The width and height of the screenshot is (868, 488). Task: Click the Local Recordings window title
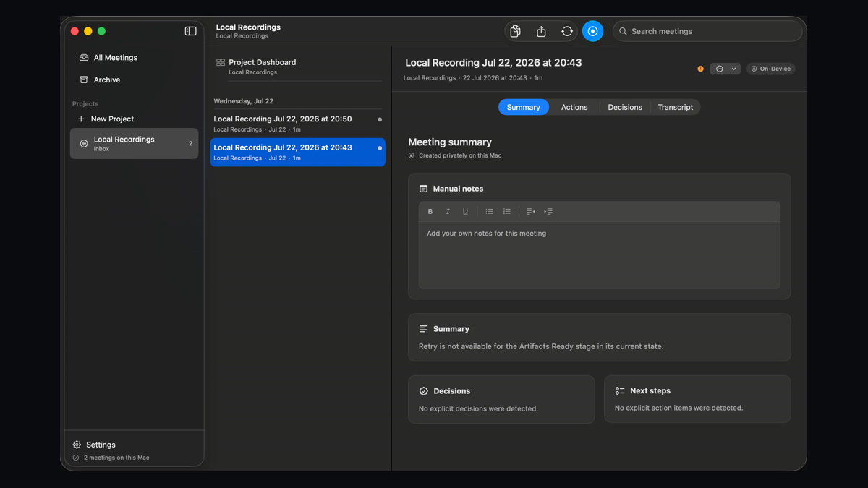[248, 27]
